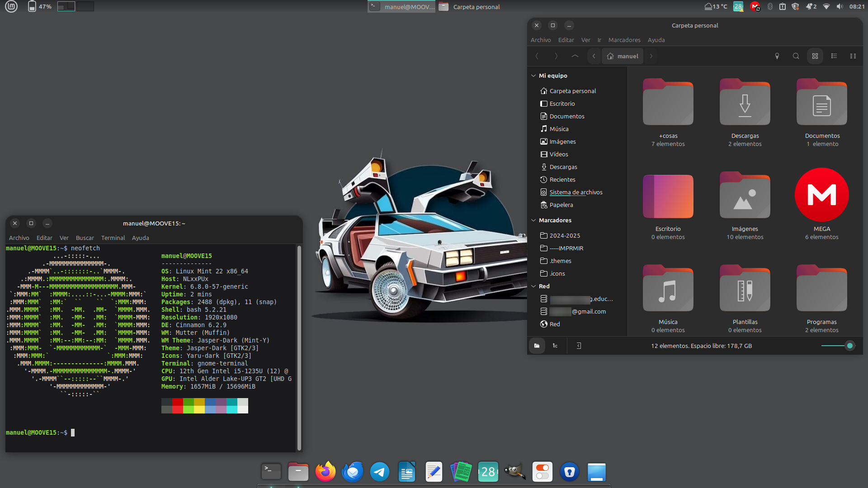The width and height of the screenshot is (868, 488).
Task: Select the Imágenes folder icon
Action: coord(745,196)
